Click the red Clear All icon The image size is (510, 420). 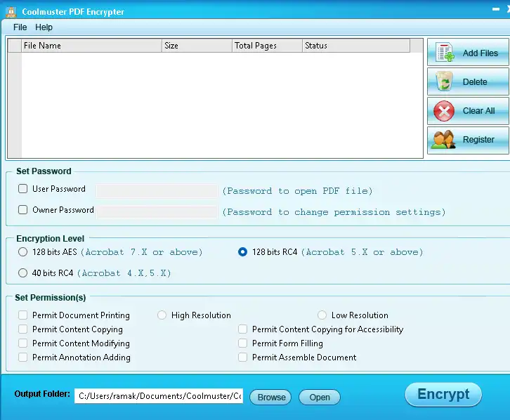pyautogui.click(x=445, y=111)
